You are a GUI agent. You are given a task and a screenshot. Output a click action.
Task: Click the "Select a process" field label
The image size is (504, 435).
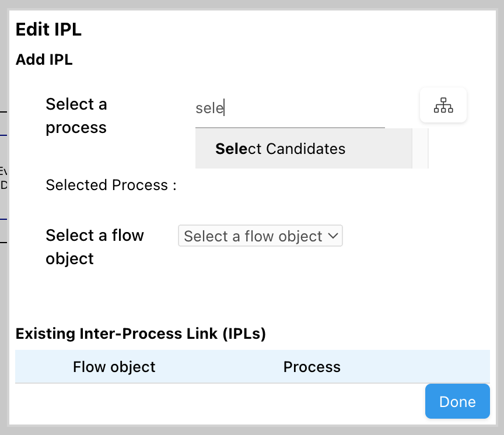tap(76, 116)
